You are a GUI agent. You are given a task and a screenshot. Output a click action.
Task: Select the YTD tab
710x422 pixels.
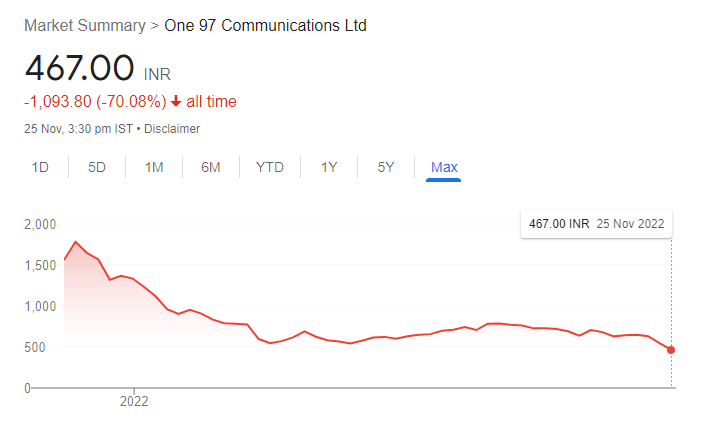point(269,168)
